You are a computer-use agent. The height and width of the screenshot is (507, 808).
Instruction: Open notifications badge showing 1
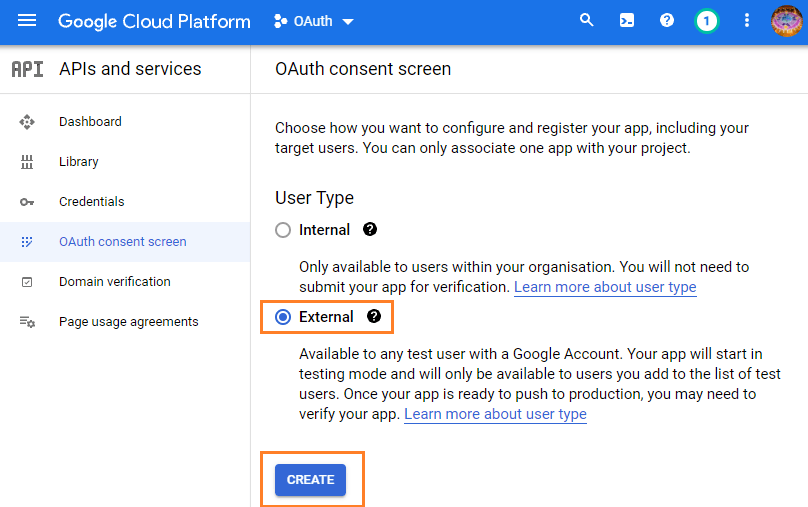point(706,21)
